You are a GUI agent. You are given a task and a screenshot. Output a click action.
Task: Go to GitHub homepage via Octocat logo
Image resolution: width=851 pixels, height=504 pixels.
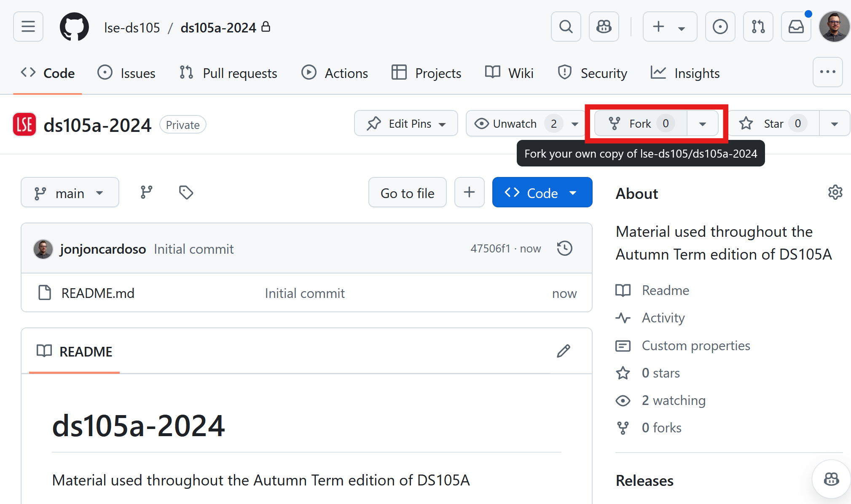74,27
